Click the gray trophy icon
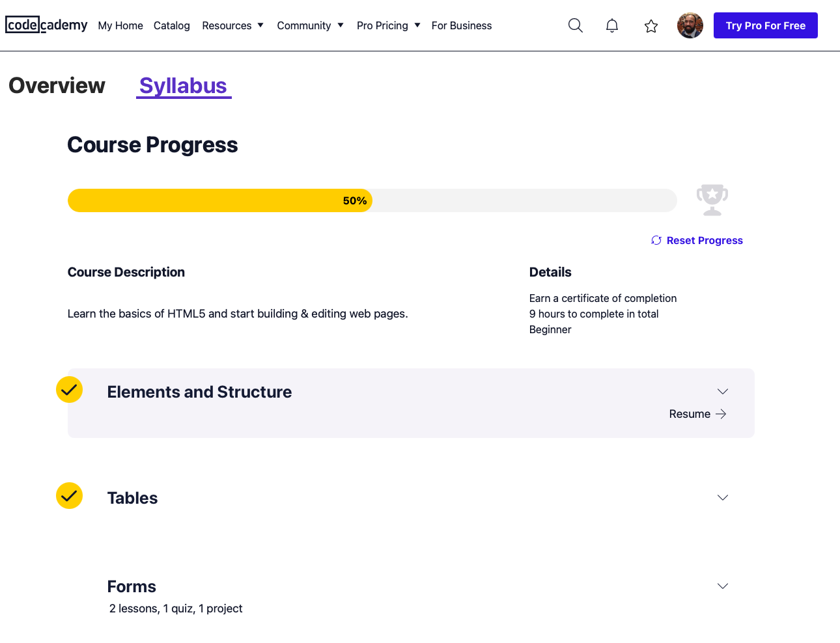Screen dimensions: 840x643 [712, 199]
